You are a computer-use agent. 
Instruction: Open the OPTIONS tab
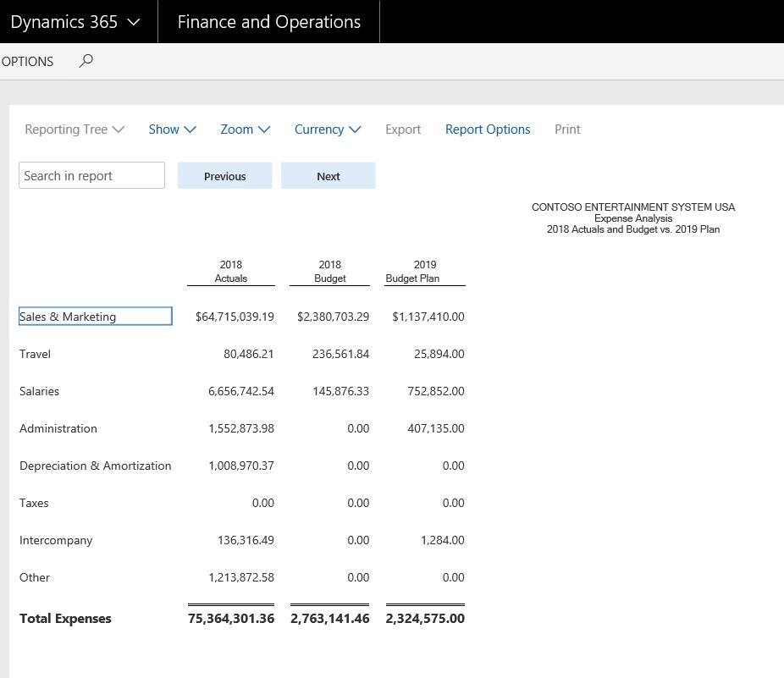click(27, 61)
